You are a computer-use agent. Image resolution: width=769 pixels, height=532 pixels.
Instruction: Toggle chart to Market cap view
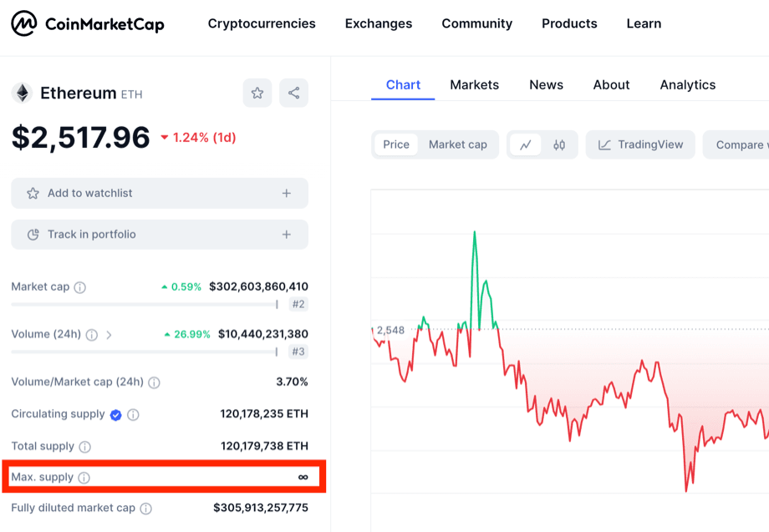tap(457, 144)
